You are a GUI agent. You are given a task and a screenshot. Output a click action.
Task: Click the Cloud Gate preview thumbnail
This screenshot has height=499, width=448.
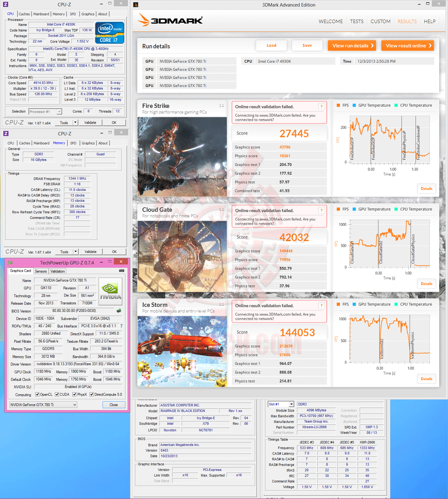click(x=182, y=256)
